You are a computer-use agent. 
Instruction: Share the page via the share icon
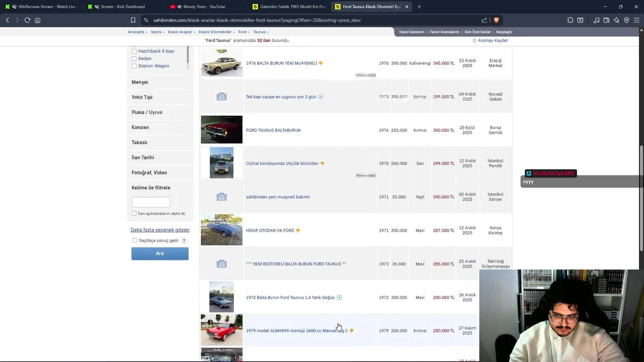[484, 20]
